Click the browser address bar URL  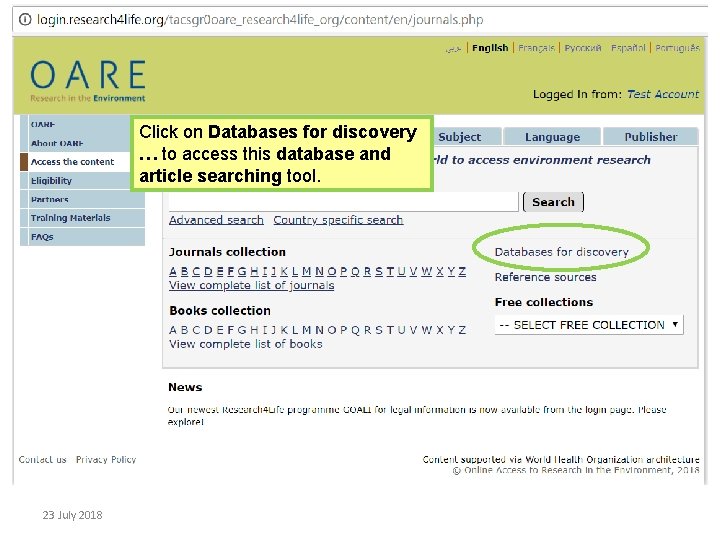click(260, 20)
